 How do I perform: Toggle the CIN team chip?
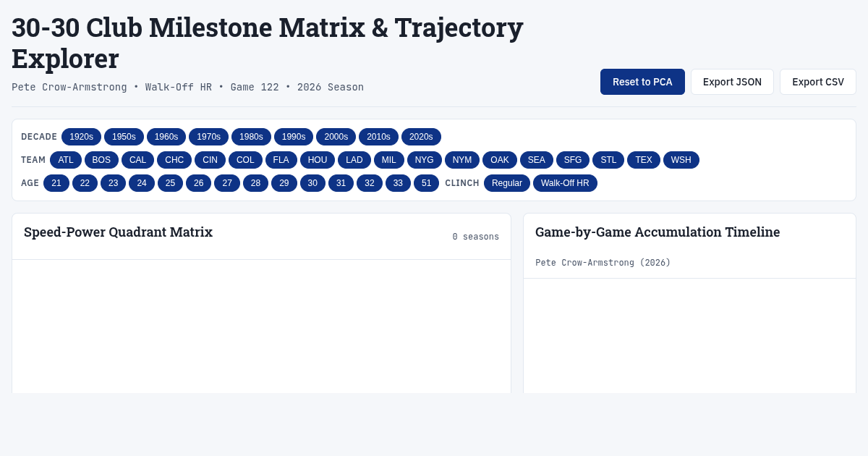point(210,160)
